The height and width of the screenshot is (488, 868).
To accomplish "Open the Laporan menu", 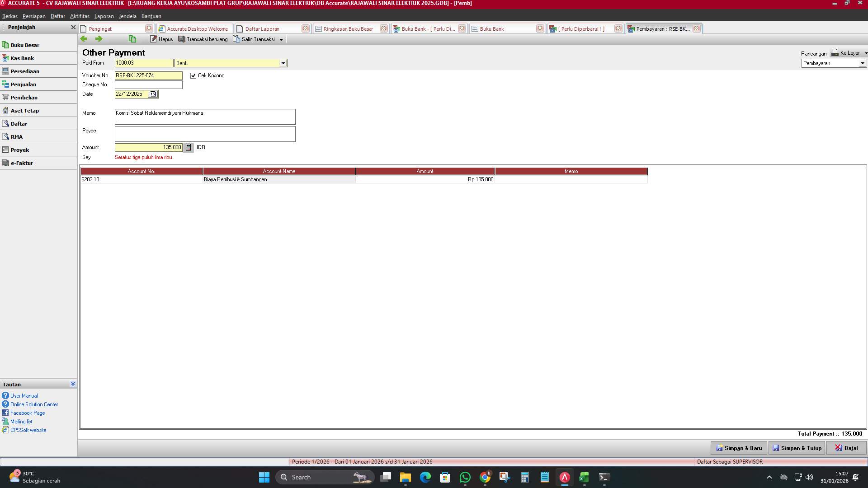I will 104,16.
